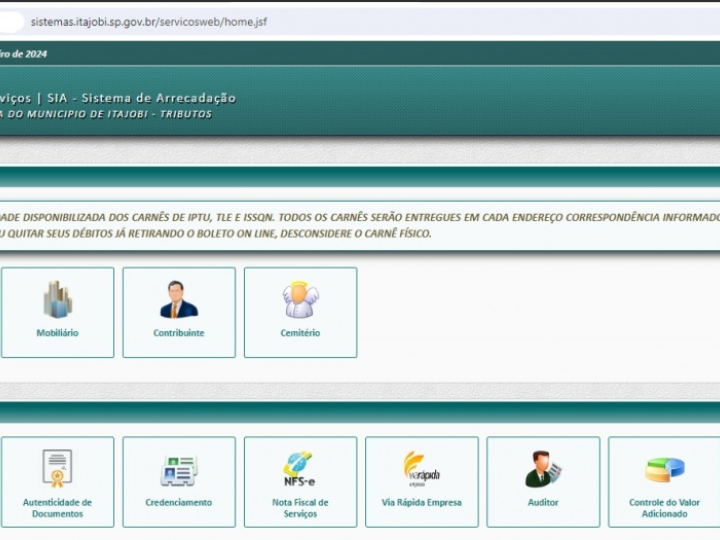720x540 pixels.
Task: Click the SIA - Sistema de Arrecadação header title
Action: [x=158, y=98]
